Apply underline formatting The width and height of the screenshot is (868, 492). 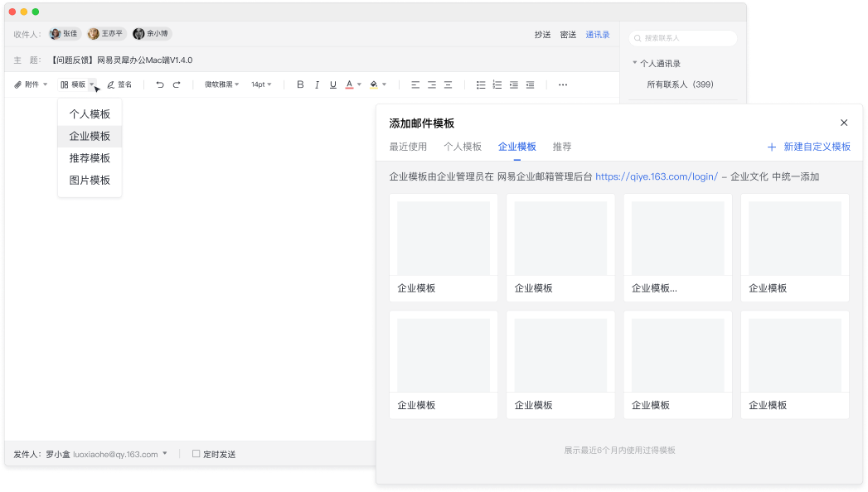333,84
